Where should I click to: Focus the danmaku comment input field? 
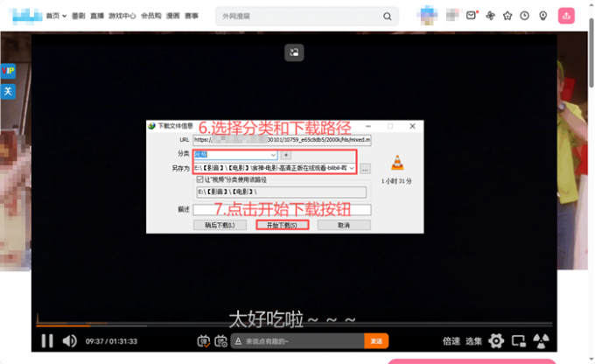[x=304, y=341]
